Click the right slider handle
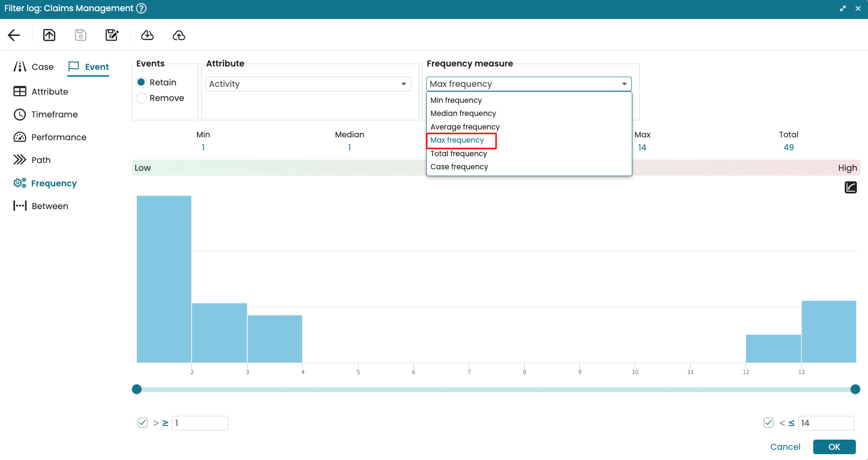Viewport: 868px width, 460px height. pyautogui.click(x=855, y=389)
